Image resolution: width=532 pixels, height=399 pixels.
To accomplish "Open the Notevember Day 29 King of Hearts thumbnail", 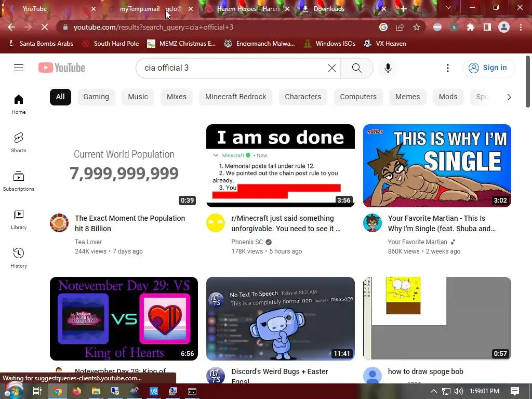I will click(124, 318).
